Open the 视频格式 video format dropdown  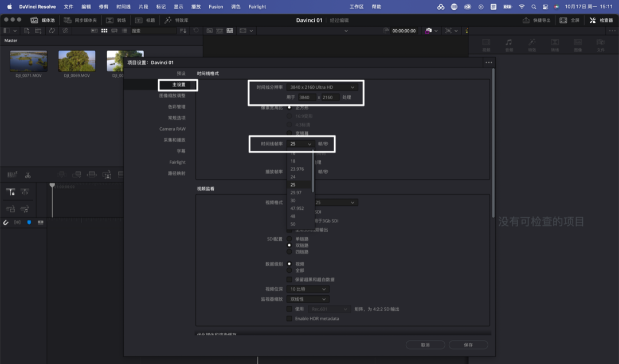point(335,202)
